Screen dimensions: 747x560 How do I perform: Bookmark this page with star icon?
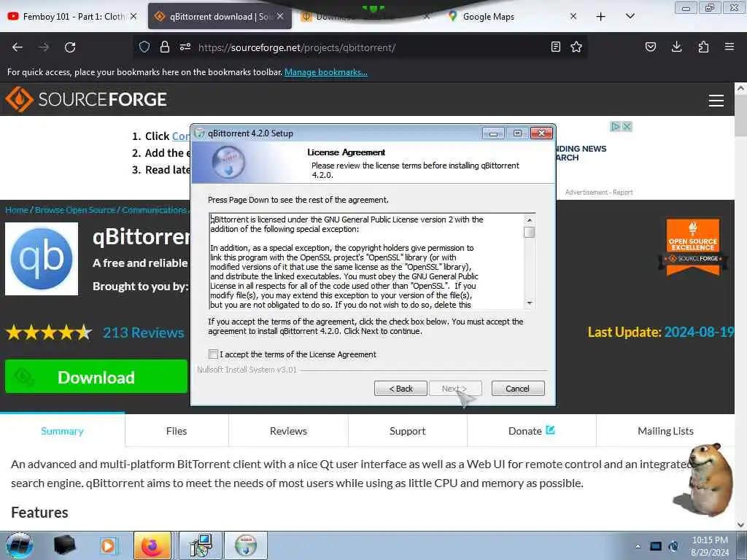coord(576,47)
